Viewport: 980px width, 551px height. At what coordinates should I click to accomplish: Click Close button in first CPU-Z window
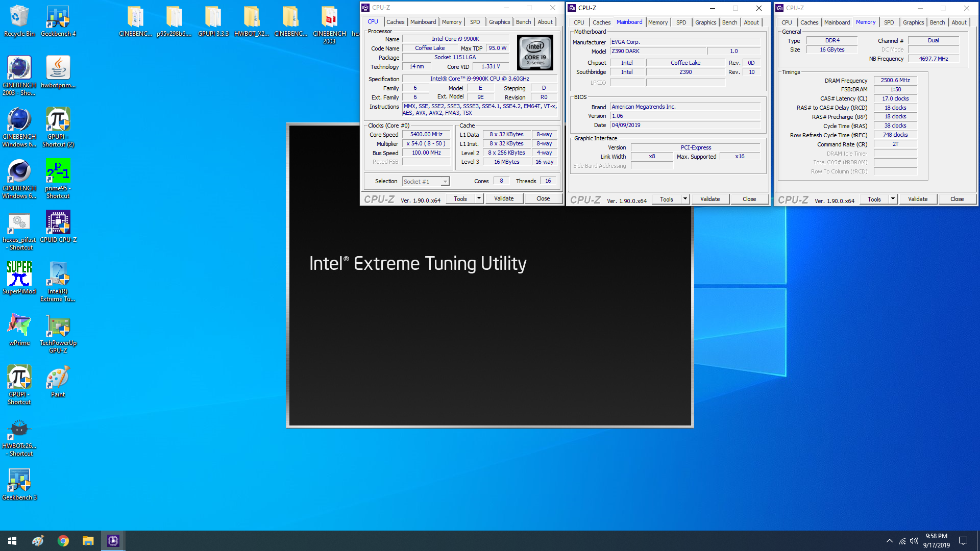tap(543, 198)
